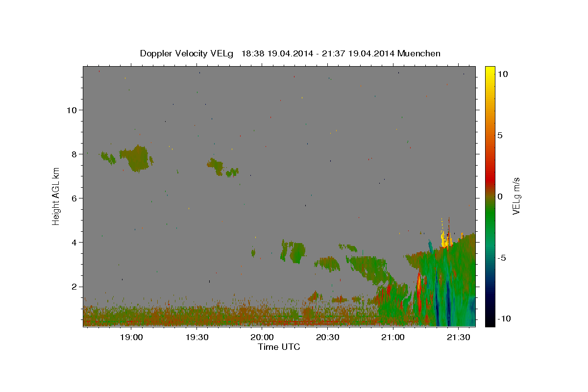Click the 19:30 time tick label

197,338
